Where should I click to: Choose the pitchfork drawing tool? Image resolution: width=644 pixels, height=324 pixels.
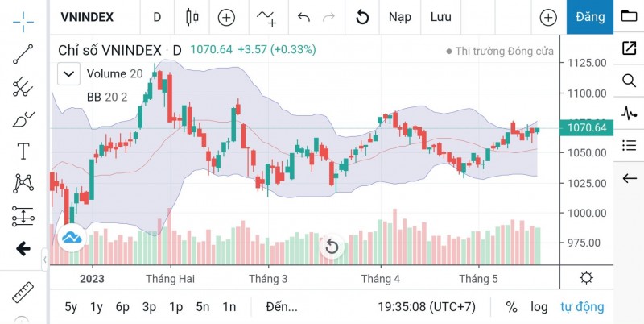point(23,87)
